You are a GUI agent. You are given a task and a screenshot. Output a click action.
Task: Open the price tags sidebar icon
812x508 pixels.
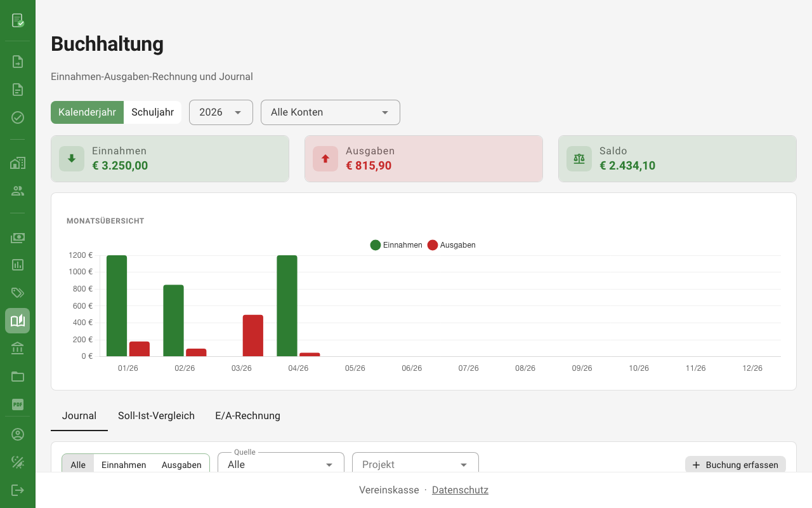tap(18, 293)
